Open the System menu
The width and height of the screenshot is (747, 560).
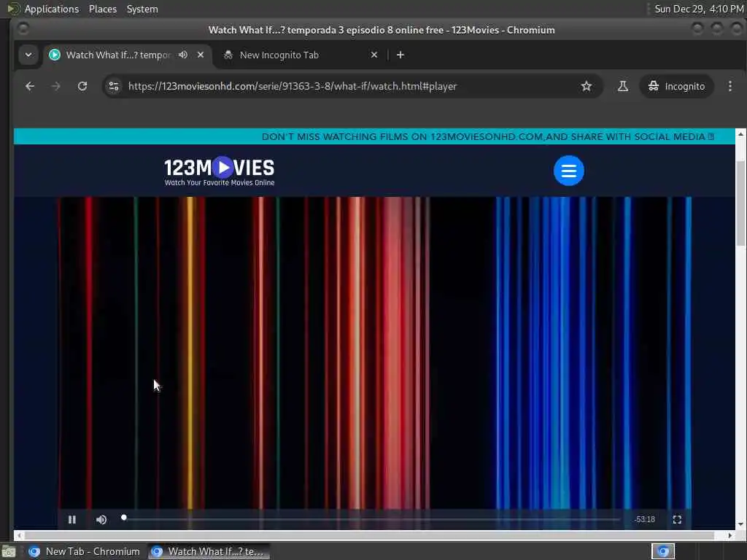tap(142, 9)
